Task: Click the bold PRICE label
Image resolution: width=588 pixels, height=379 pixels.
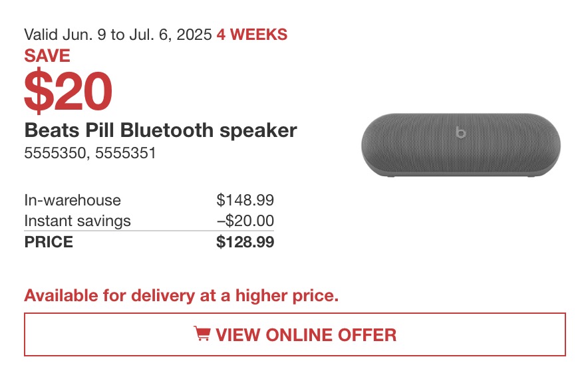Action: tap(49, 242)
